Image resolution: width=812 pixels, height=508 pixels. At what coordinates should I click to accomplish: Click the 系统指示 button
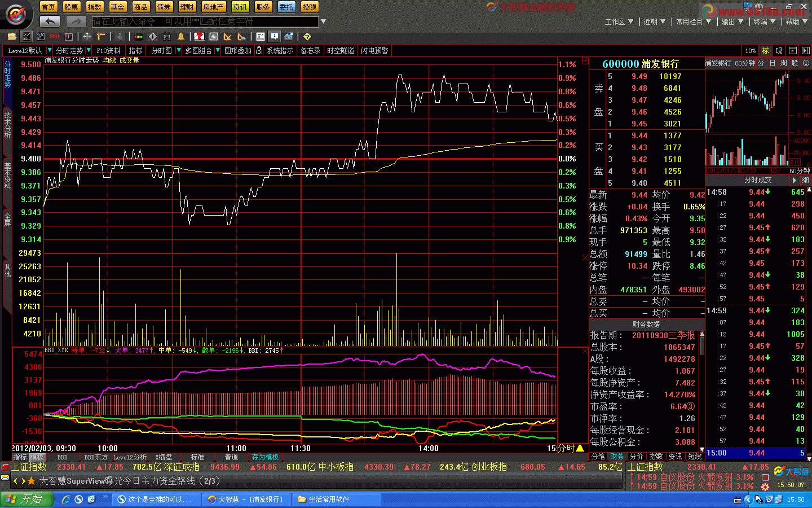[280, 51]
